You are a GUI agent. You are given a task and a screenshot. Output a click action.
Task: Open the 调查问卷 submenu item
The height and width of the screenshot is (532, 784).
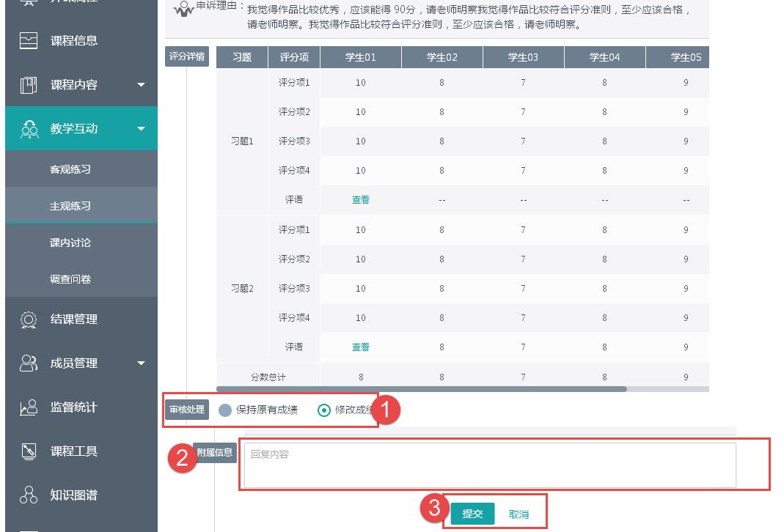tap(70, 279)
